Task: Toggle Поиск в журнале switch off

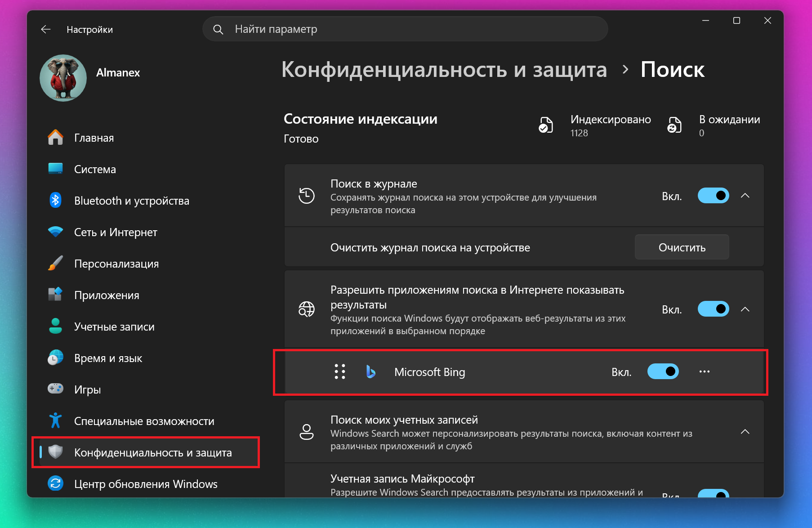Action: (714, 196)
